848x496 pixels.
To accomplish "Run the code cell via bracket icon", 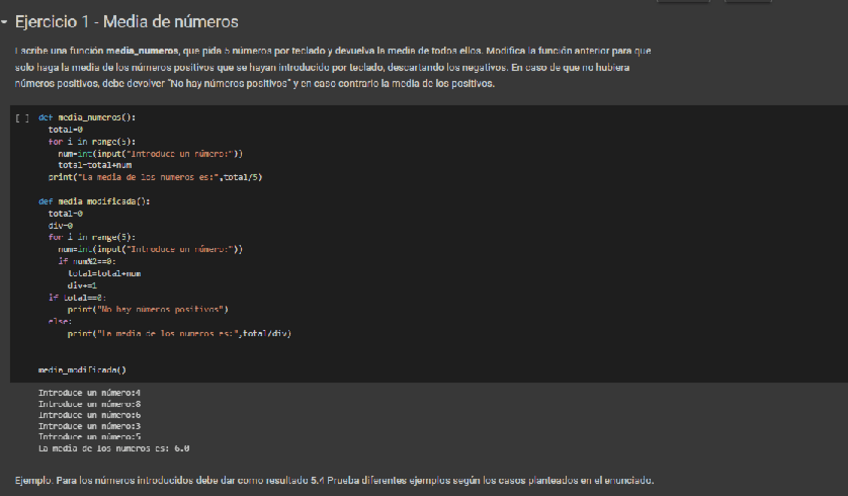I will point(21,118).
